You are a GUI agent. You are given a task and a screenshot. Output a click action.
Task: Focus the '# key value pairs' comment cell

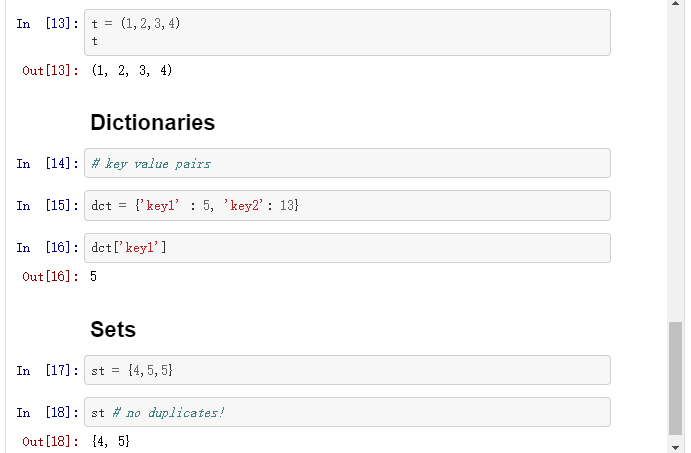click(349, 163)
